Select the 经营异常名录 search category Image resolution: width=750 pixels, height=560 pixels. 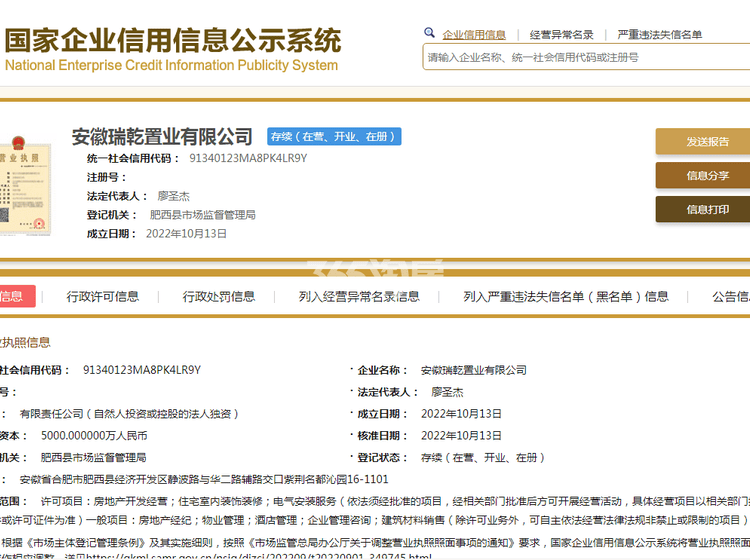click(561, 34)
